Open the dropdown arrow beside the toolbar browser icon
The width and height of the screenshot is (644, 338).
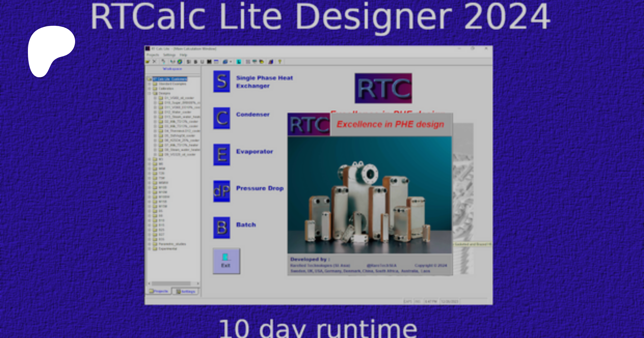[230, 62]
